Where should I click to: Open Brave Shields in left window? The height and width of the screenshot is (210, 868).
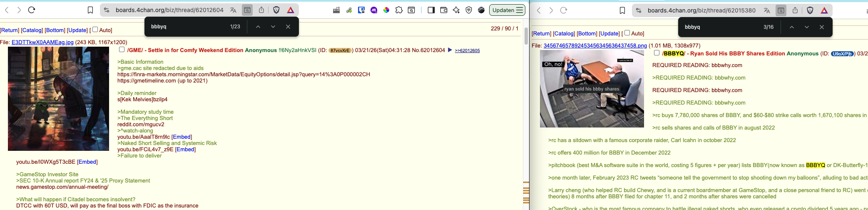[x=276, y=10]
